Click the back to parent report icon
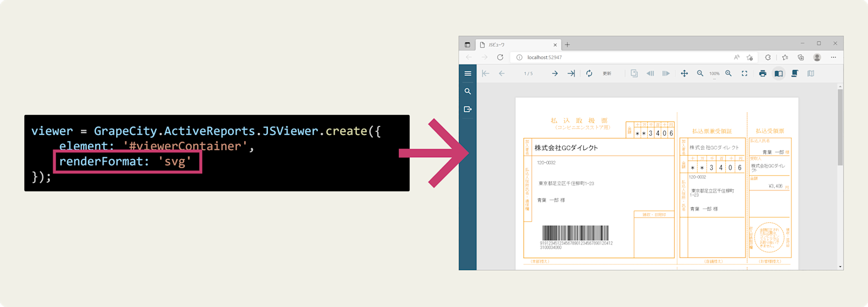The image size is (868, 307). pos(634,74)
